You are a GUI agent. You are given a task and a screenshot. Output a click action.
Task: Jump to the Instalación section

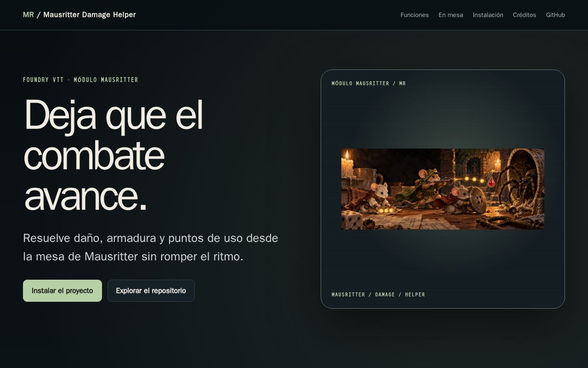coord(488,15)
